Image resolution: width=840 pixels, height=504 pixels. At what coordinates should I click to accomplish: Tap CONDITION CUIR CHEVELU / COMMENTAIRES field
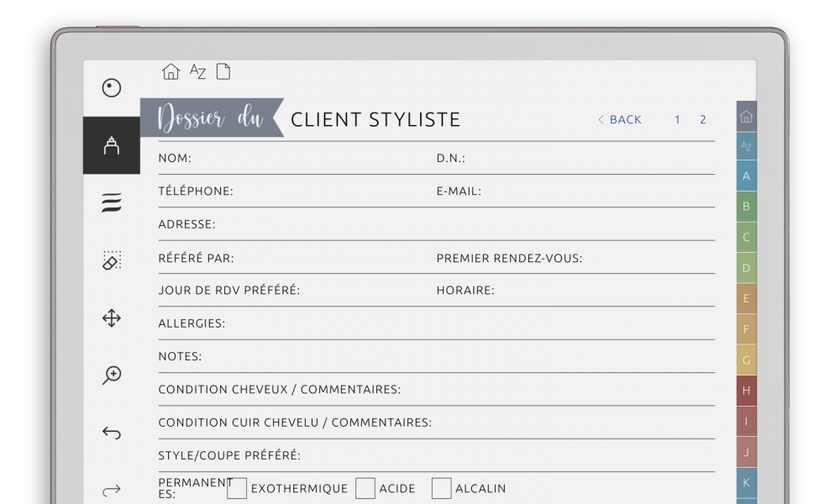(x=437, y=423)
